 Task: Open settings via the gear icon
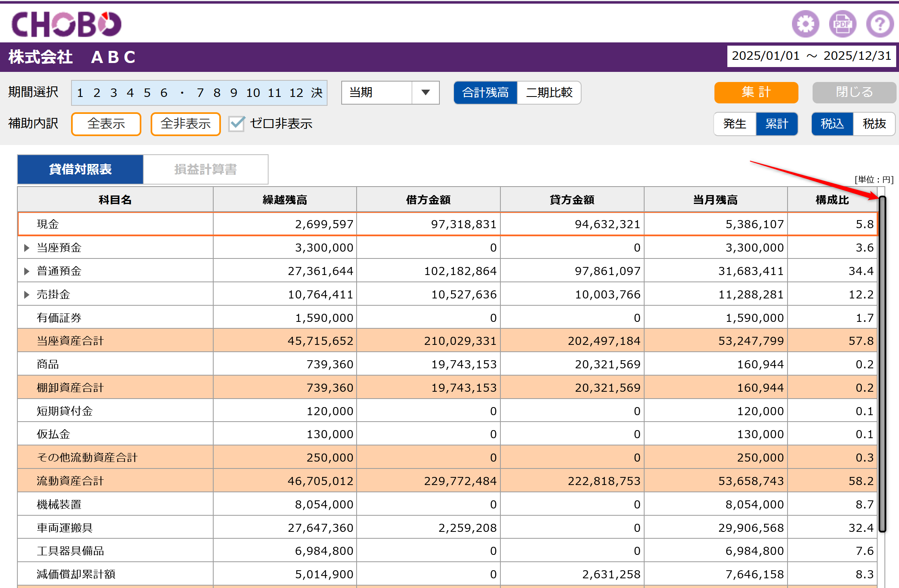click(805, 24)
